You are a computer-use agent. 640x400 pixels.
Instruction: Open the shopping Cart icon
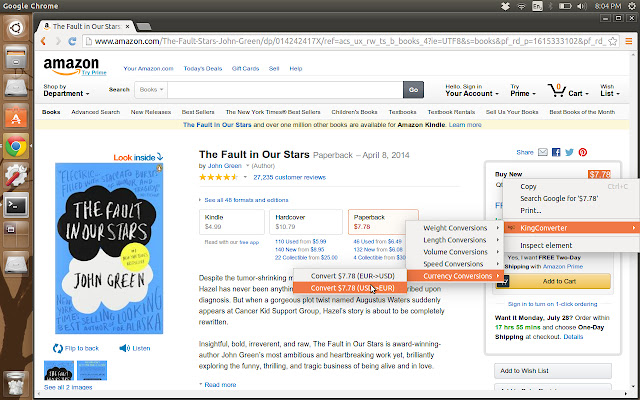[x=557, y=90]
